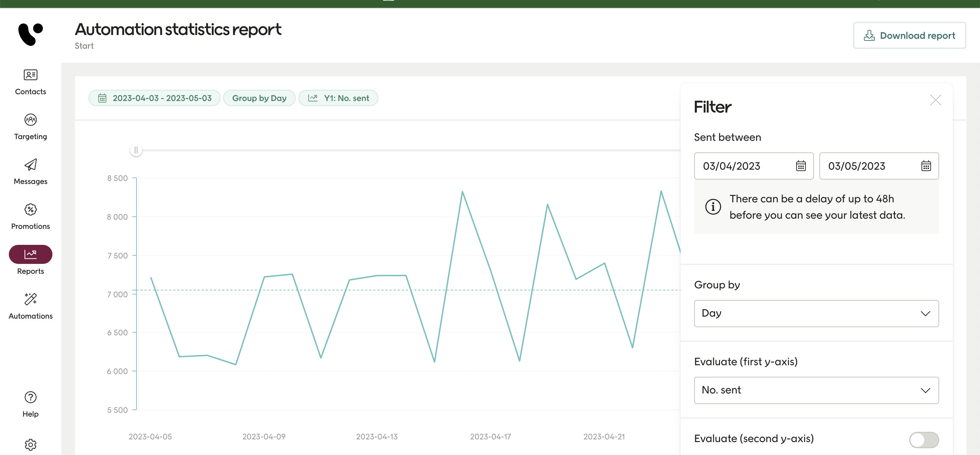Select the Group by Day chip
980x455 pixels.
pos(259,98)
